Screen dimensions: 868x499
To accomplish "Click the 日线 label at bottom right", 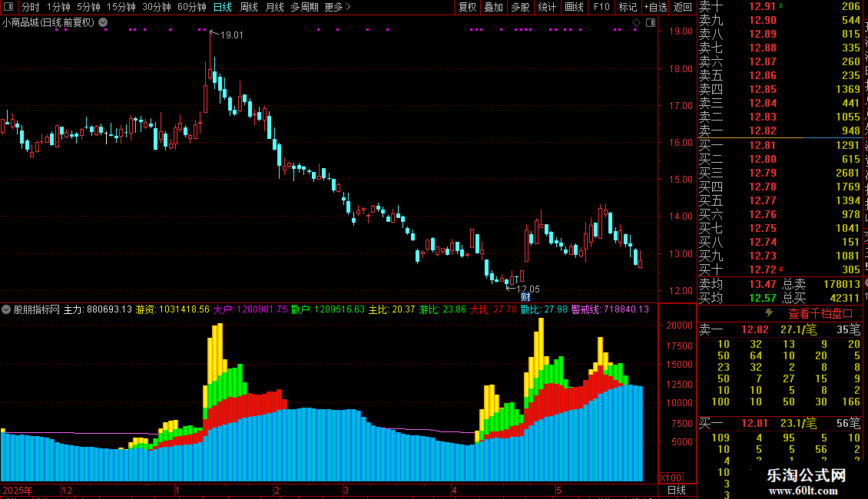I will click(x=677, y=490).
